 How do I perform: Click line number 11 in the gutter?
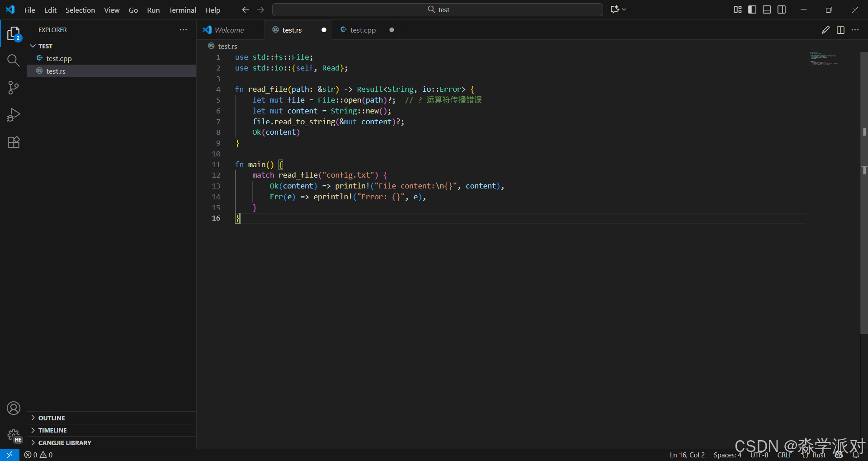click(216, 165)
